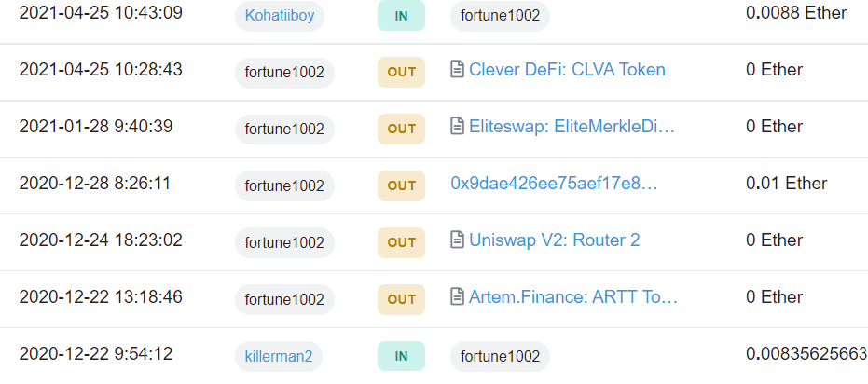Click contract icon beside Uniswap V2: Router 2

tap(457, 240)
